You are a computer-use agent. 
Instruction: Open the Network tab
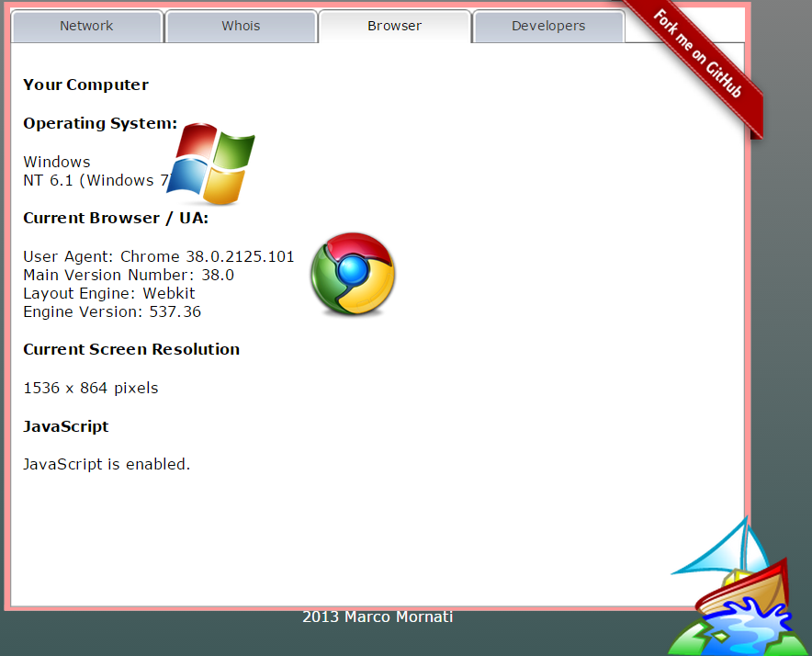click(x=86, y=26)
